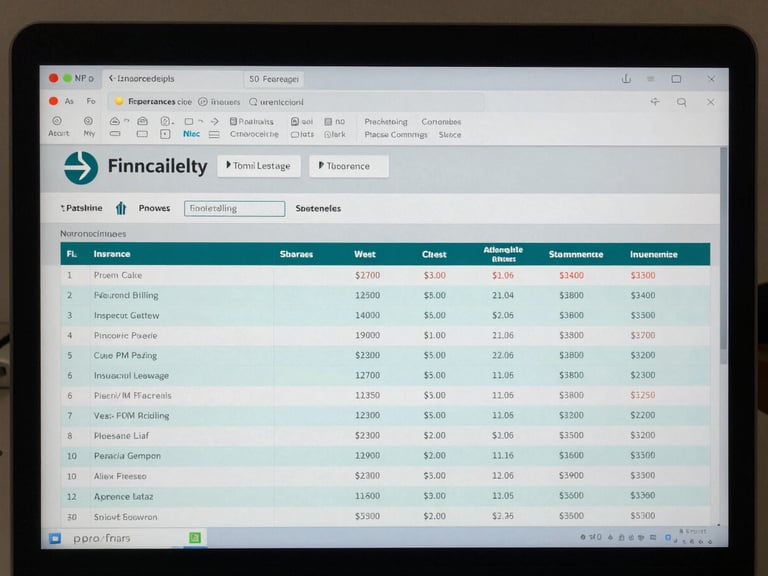The width and height of the screenshot is (768, 576).
Task: Expand the Tomil Lestage dropdown
Action: pyautogui.click(x=259, y=166)
